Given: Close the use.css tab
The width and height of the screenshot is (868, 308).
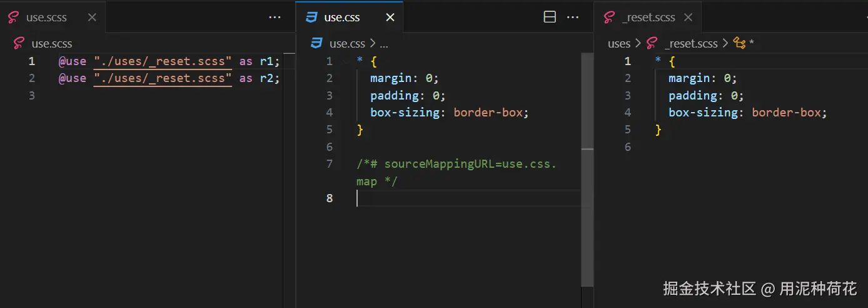Looking at the screenshot, I should (390, 18).
